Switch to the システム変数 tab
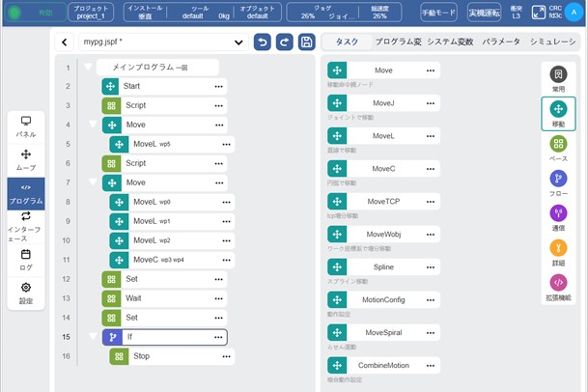 click(451, 42)
